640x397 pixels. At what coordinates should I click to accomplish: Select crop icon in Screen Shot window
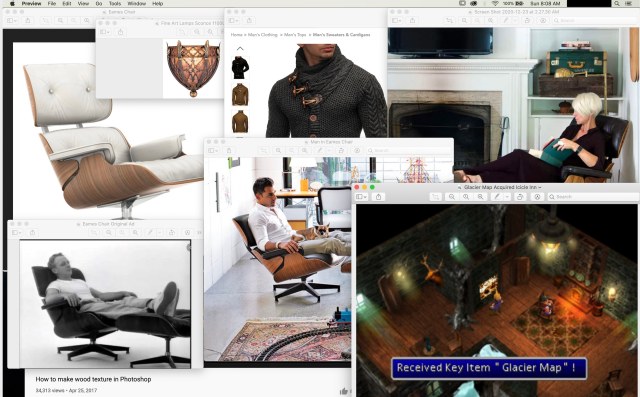click(x=449, y=20)
